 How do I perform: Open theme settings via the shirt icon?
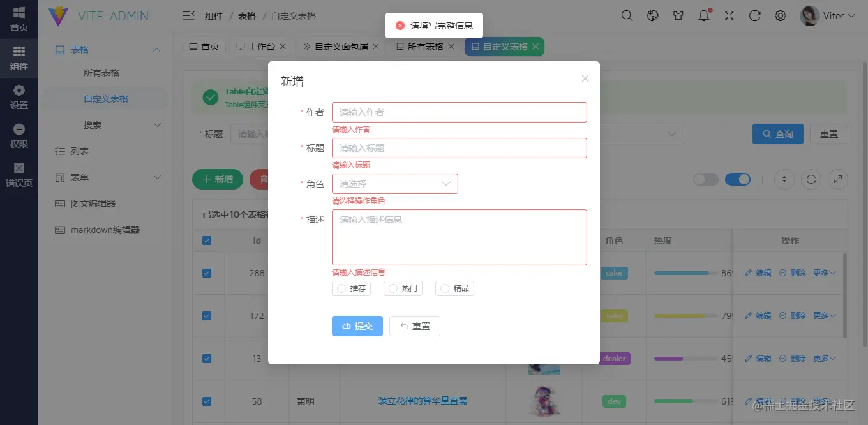(x=678, y=15)
